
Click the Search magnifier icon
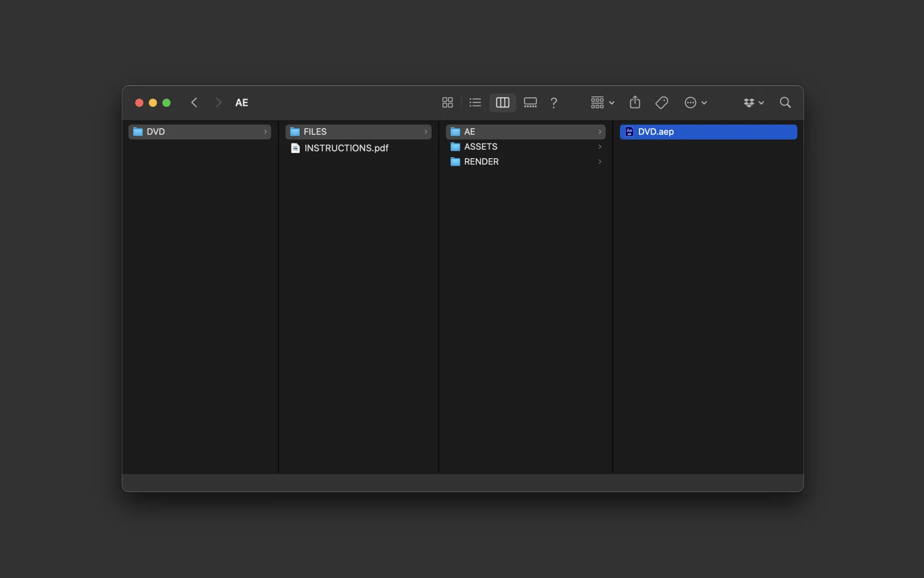pos(785,102)
